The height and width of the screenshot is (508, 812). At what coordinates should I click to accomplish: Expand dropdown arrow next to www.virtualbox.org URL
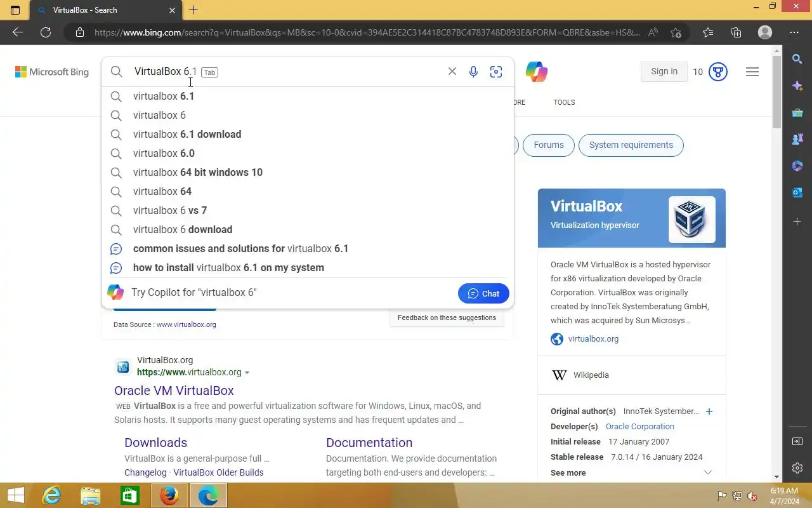[x=247, y=373]
